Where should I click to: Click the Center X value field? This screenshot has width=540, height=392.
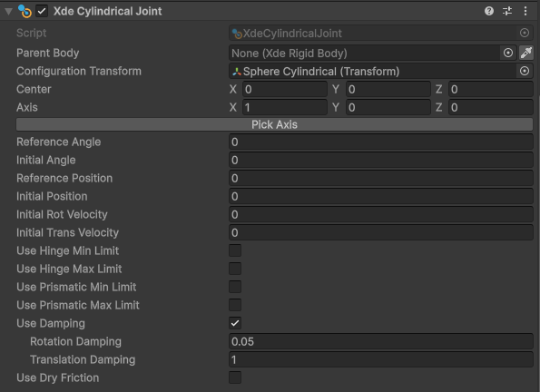285,89
